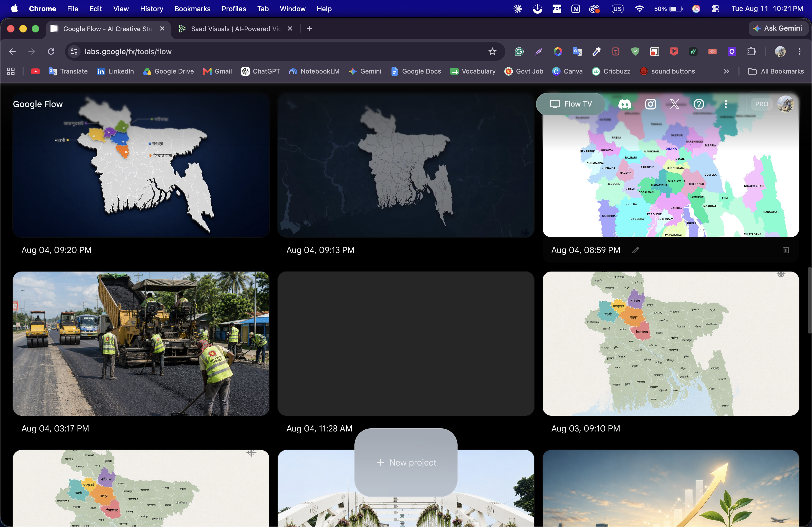View site information icon in address bar
The image size is (812, 527).
point(74,52)
